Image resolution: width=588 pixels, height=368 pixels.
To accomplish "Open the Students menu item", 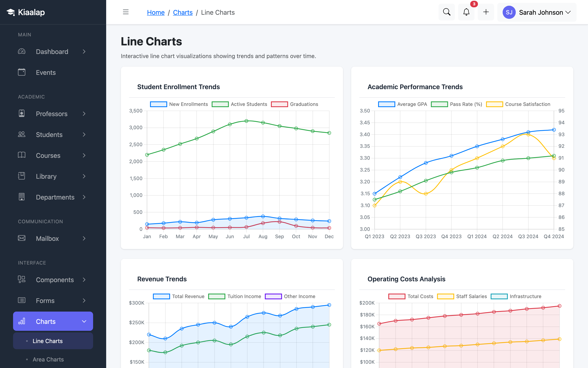I will point(53,135).
